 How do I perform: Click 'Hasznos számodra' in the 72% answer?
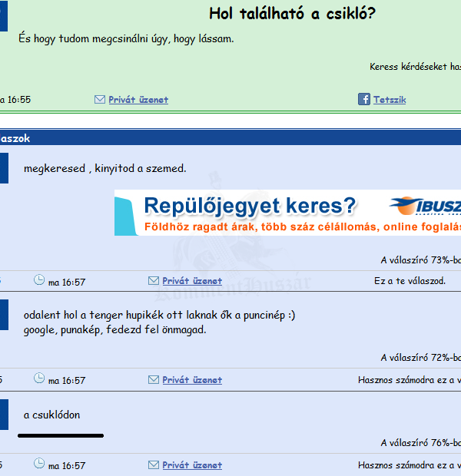(x=409, y=379)
